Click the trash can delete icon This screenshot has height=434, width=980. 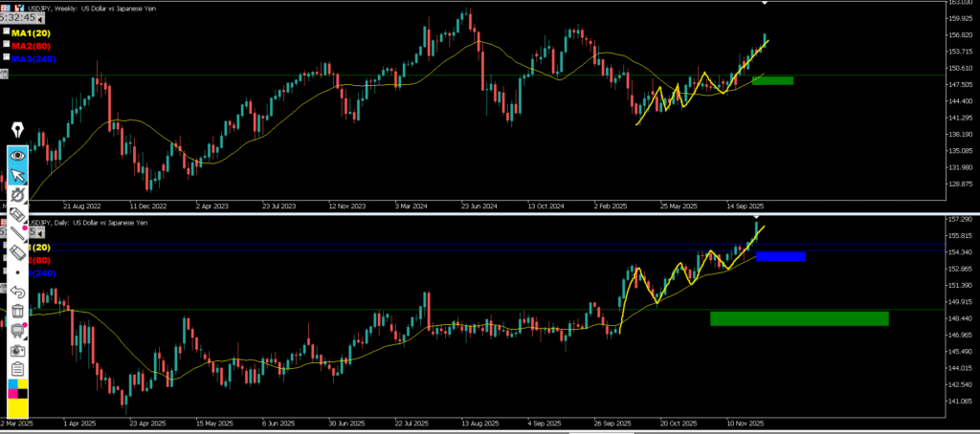(17, 311)
